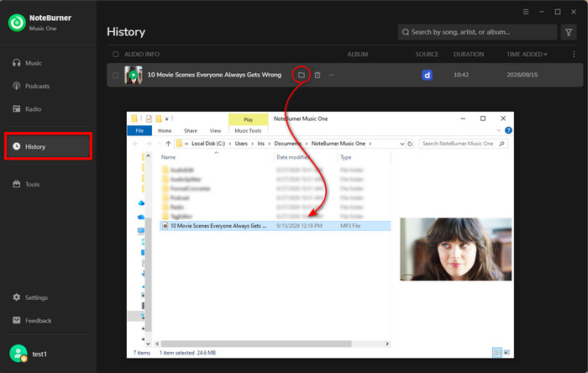Click the NoteBurner logo icon

point(17,23)
